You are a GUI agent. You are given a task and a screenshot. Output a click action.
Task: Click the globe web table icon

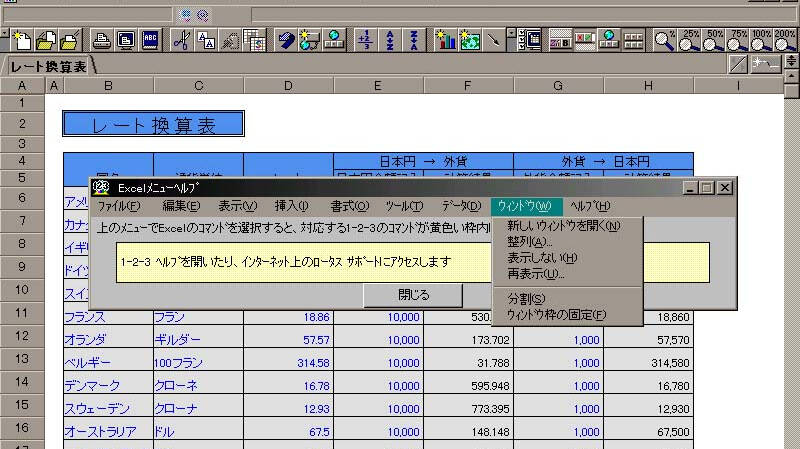pyautogui.click(x=334, y=40)
